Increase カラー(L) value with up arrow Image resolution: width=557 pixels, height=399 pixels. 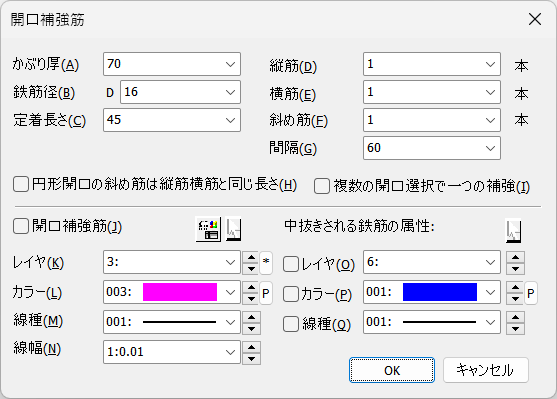tap(252, 287)
